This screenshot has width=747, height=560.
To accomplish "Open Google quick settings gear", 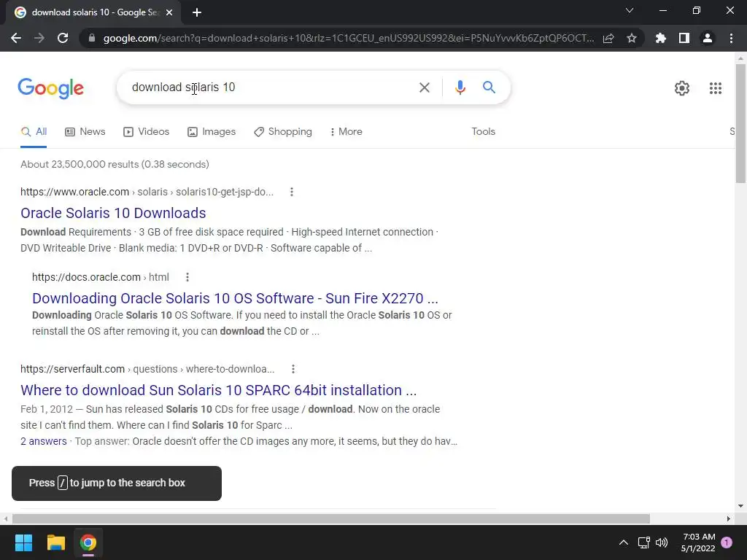I will [682, 88].
